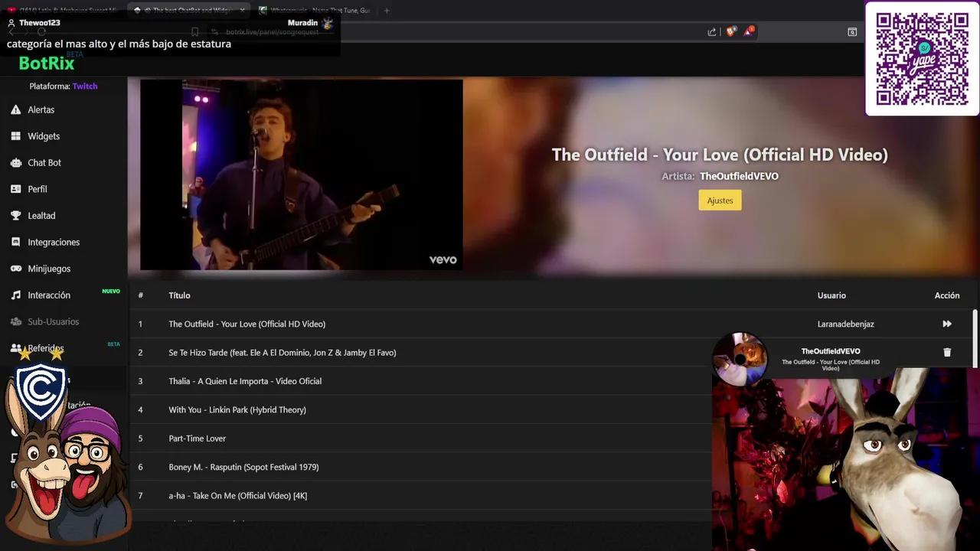Viewport: 980px width, 551px height.
Task: Open a new browser tab with plus
Action: [x=386, y=11]
